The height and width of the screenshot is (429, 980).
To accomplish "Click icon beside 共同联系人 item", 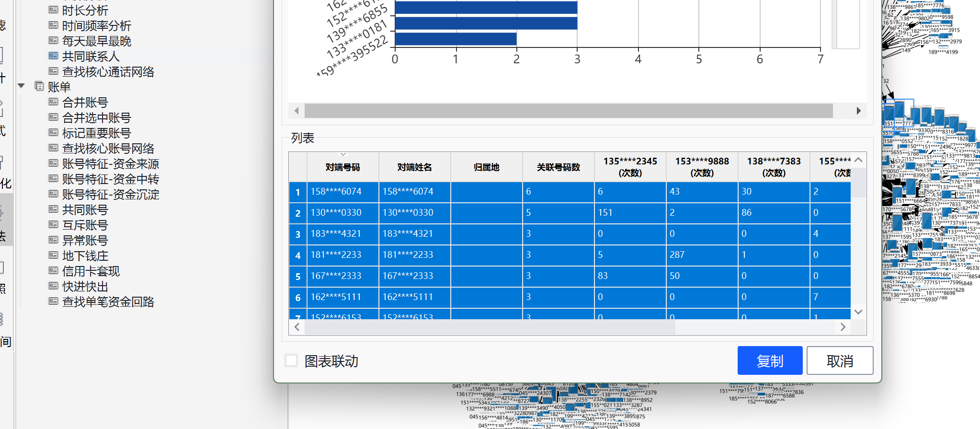I will 53,56.
